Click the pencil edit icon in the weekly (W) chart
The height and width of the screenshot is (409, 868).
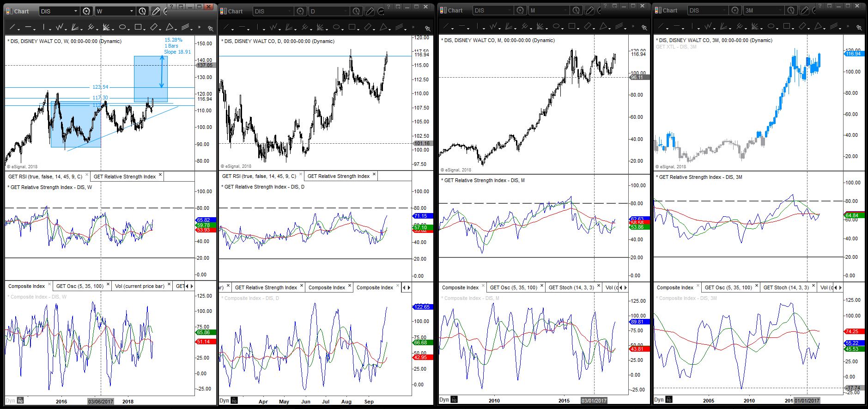(156, 11)
